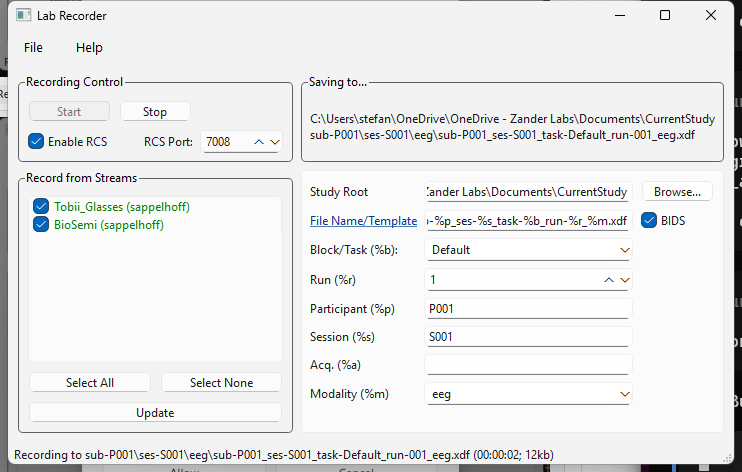Open the Modality eeg dropdown
Viewport: 742px width, 472px height.
coord(529,394)
